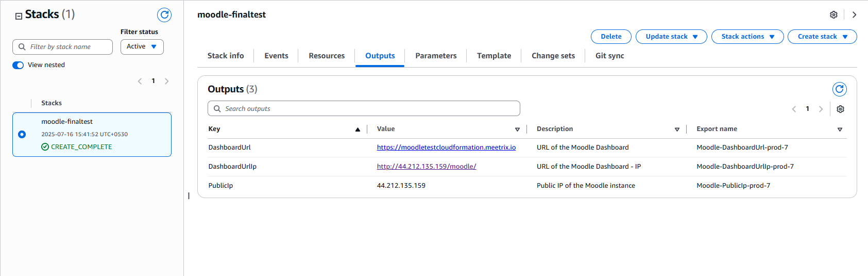Click the Stacks column header in sidebar
The image size is (868, 276).
tap(52, 103)
